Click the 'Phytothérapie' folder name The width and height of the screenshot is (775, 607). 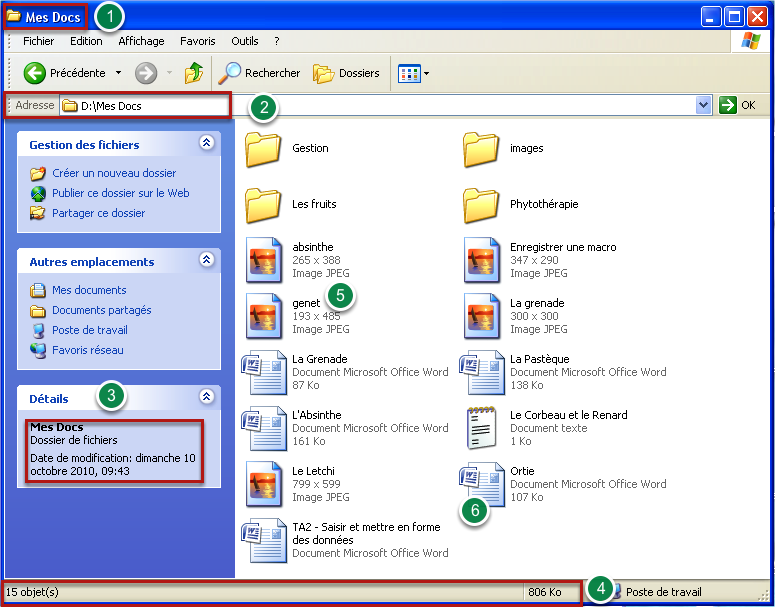[544, 204]
